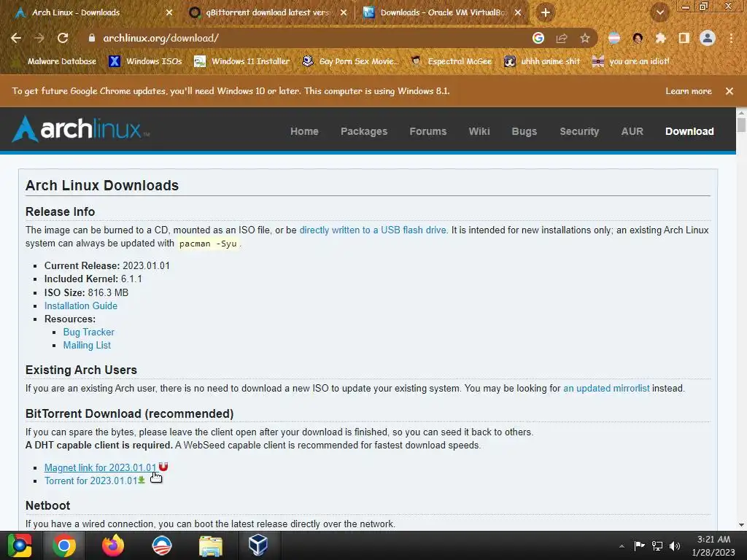Go back with the browser back arrow
Image resolution: width=747 pixels, height=560 pixels.
16,38
